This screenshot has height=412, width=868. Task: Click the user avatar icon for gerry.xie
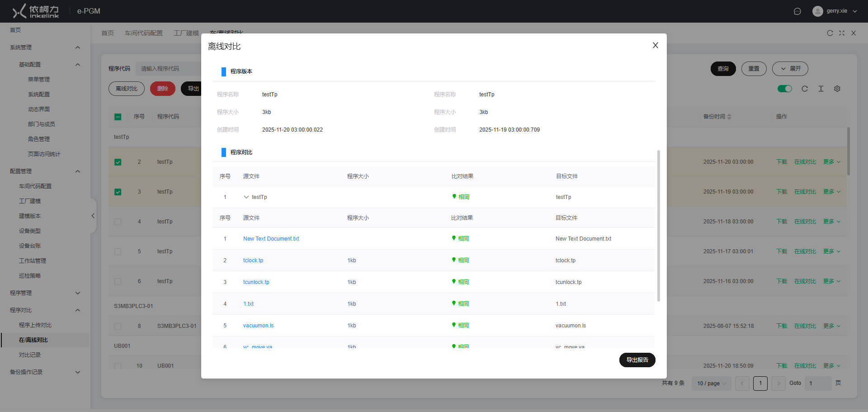(817, 11)
